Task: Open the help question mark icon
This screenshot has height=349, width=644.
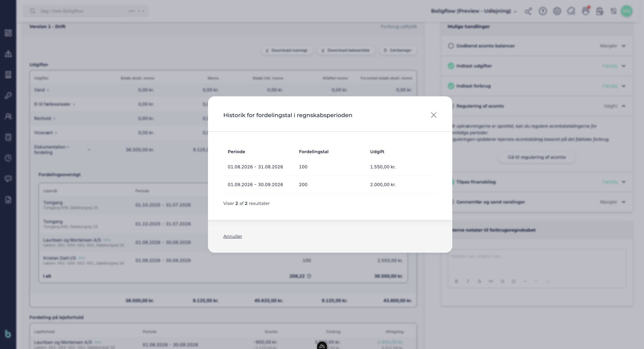Action: pyautogui.click(x=543, y=11)
